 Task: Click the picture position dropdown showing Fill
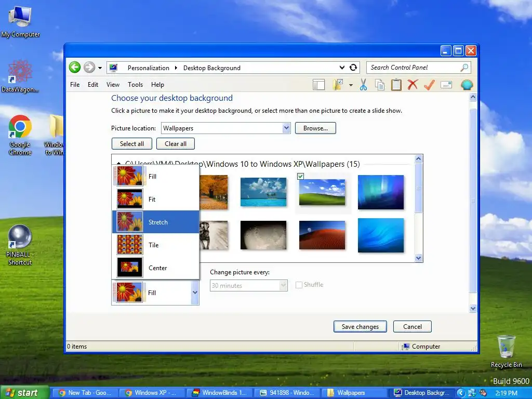point(155,292)
